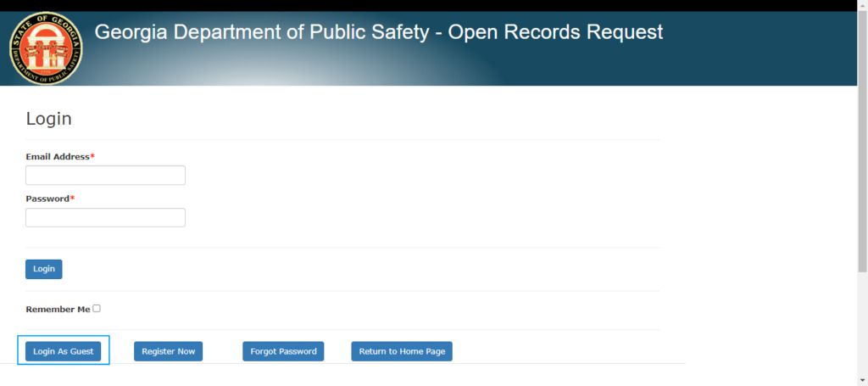The width and height of the screenshot is (868, 386).
Task: Submit credentials with the Login button
Action: pyautogui.click(x=44, y=269)
